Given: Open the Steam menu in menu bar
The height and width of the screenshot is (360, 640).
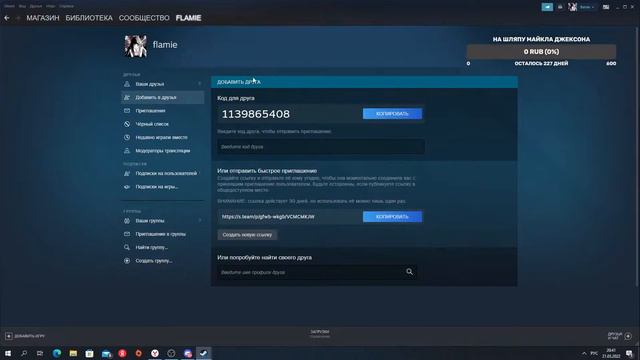Looking at the screenshot, I should click(x=9, y=6).
